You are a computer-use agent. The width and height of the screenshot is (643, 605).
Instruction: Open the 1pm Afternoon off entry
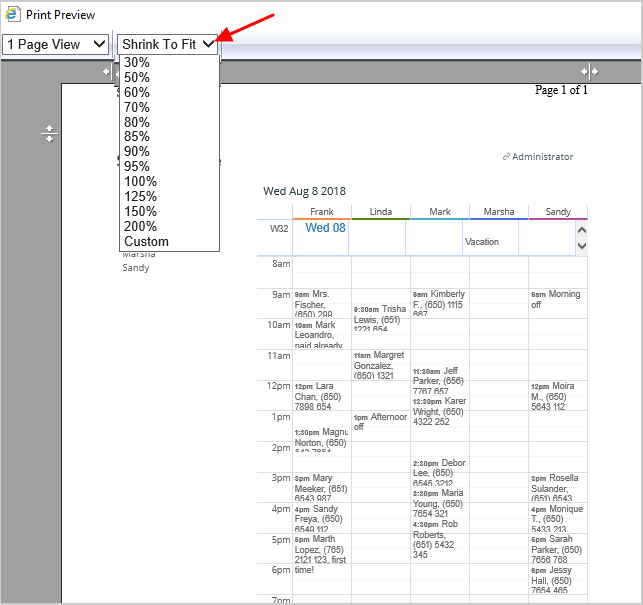tap(381, 422)
